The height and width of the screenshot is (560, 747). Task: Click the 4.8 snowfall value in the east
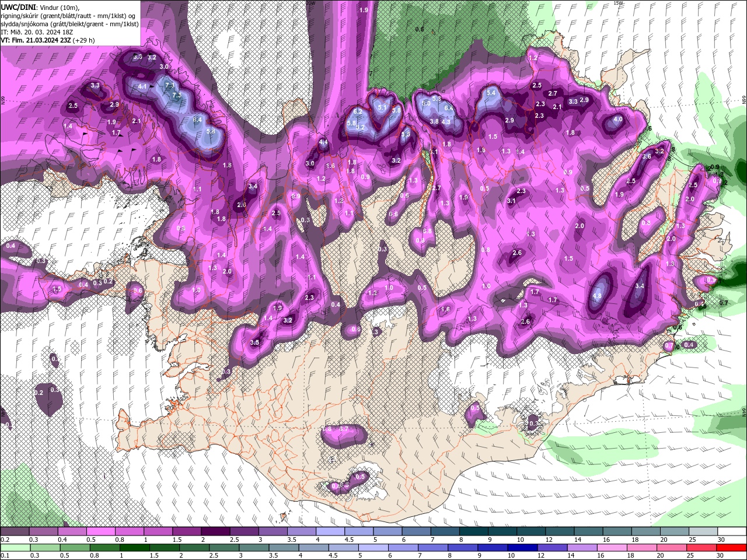pos(597,296)
